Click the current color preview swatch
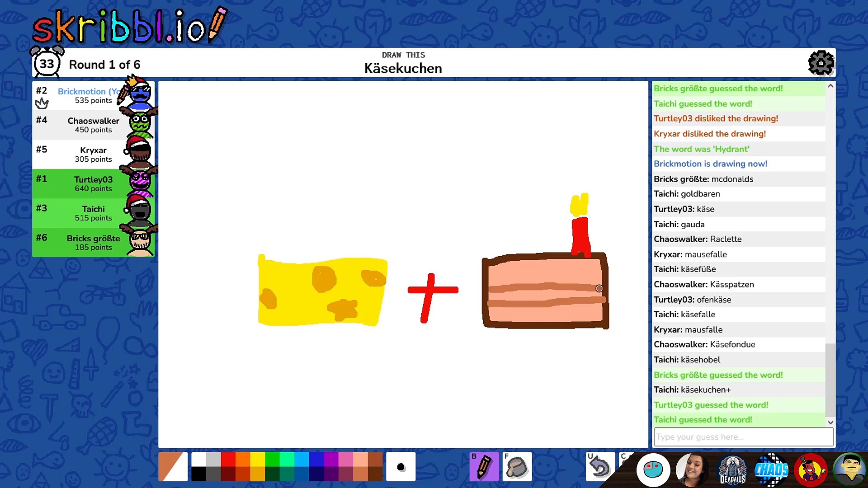The height and width of the screenshot is (488, 868). tap(173, 466)
